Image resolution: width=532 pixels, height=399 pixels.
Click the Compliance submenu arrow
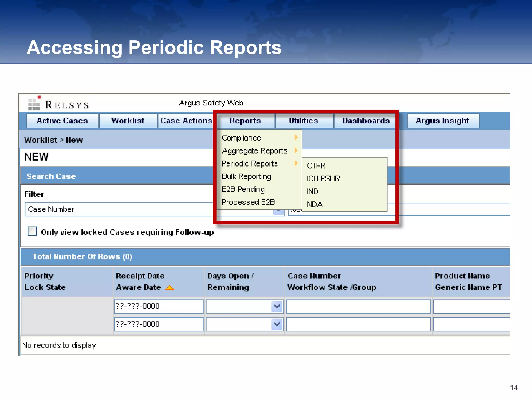click(x=296, y=137)
